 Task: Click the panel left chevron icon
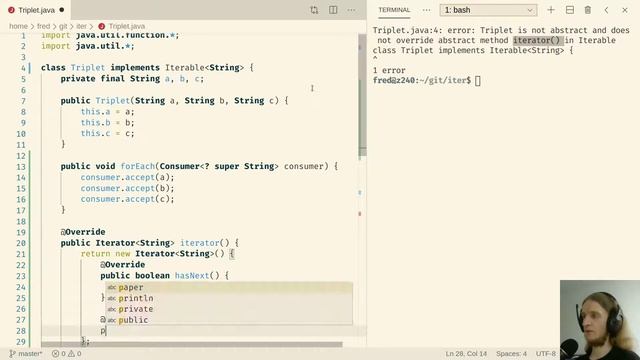tap(607, 10)
